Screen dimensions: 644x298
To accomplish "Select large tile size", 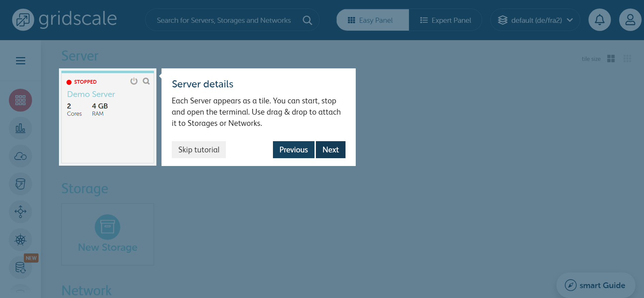I will pyautogui.click(x=611, y=59).
